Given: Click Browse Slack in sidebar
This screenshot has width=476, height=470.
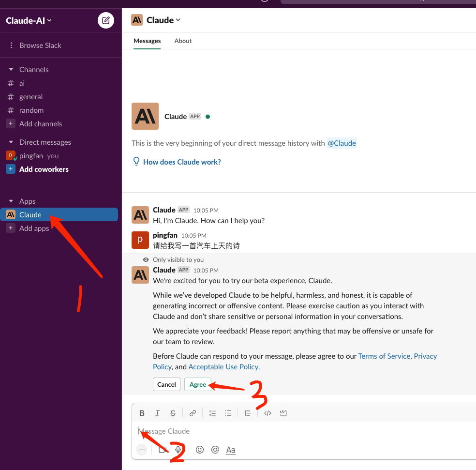Looking at the screenshot, I should (x=40, y=45).
